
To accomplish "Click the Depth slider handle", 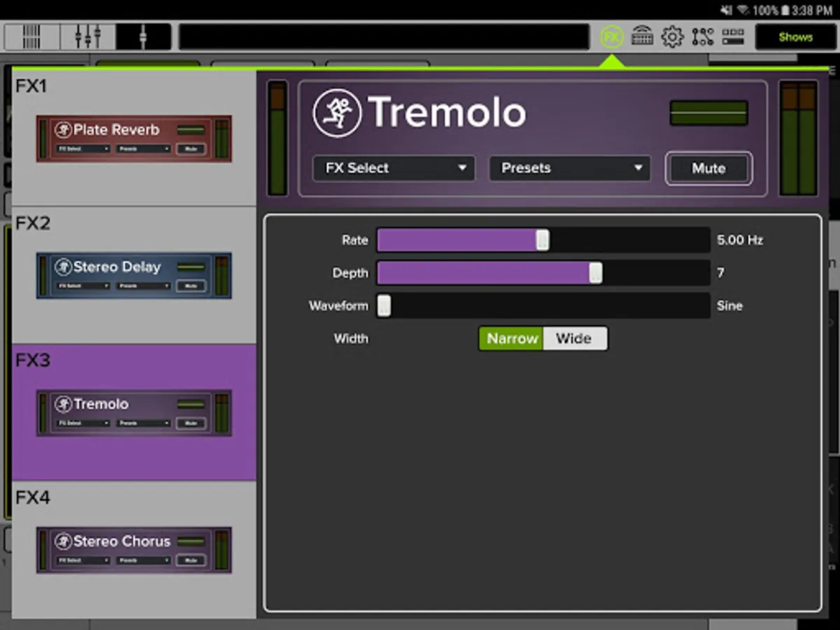I will click(x=595, y=273).
